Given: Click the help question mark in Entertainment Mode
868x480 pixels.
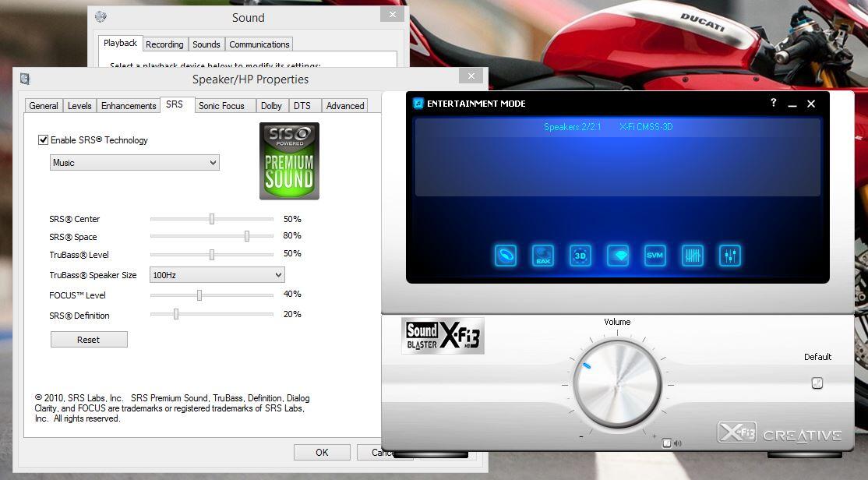Looking at the screenshot, I should tap(774, 102).
